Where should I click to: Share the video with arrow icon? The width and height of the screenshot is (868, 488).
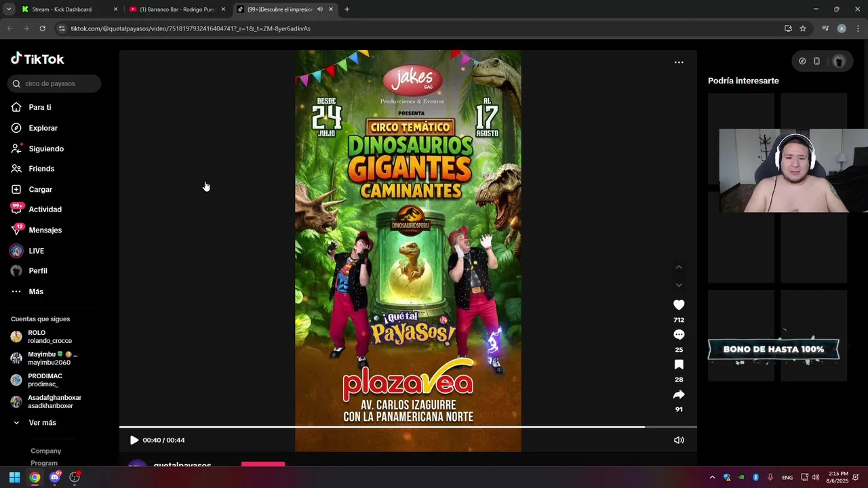(679, 394)
